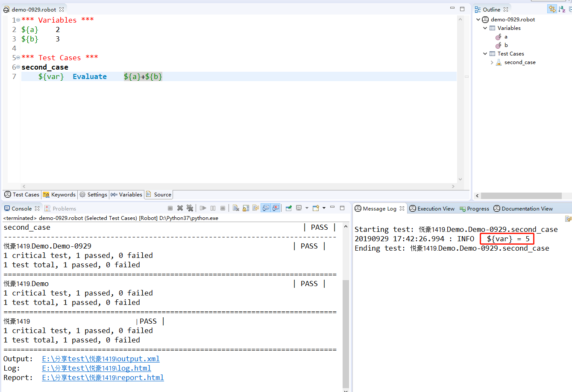Click Sort alphabetically icon in Outline

[x=562, y=9]
